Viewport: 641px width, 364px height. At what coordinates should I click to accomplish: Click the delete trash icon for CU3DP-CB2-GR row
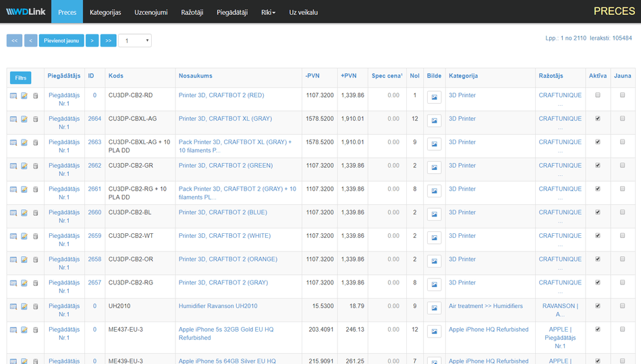point(36,166)
